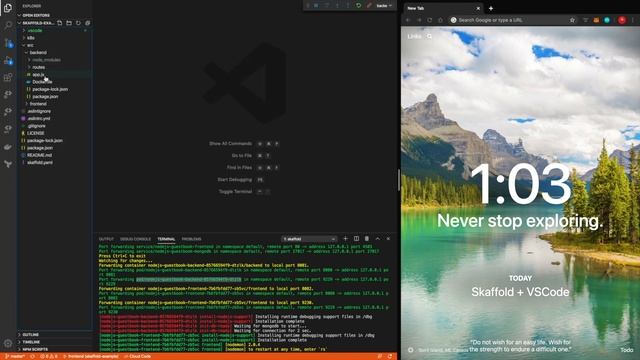Open README.md in the explorer

pos(39,156)
